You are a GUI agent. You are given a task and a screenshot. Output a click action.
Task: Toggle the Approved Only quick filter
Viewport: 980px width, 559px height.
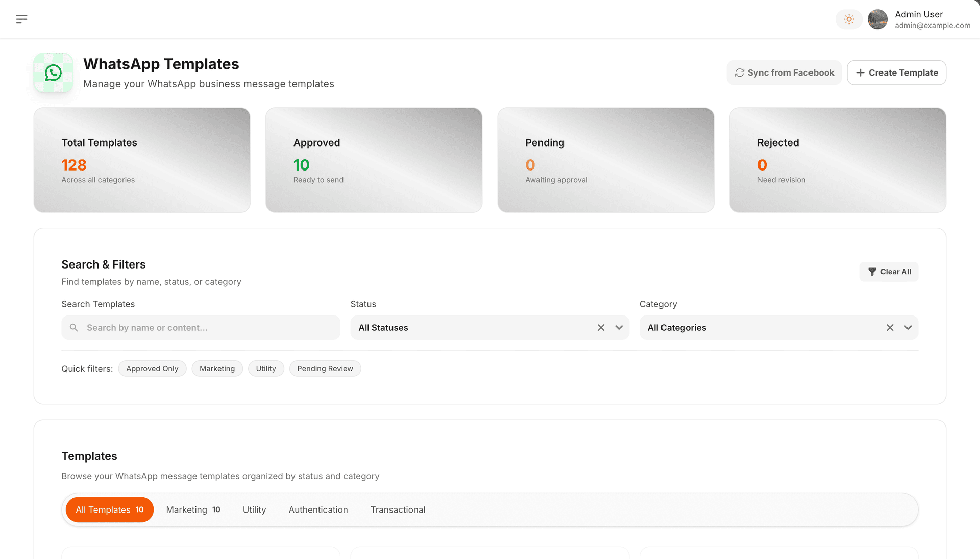pyautogui.click(x=152, y=369)
